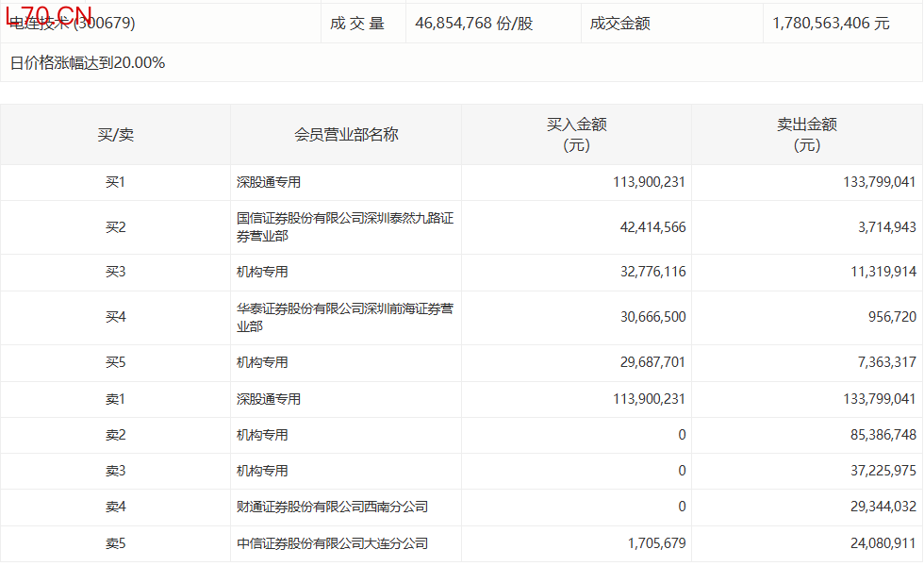Select the 买/卖 column header
The height and width of the screenshot is (566, 924).
[115, 135]
